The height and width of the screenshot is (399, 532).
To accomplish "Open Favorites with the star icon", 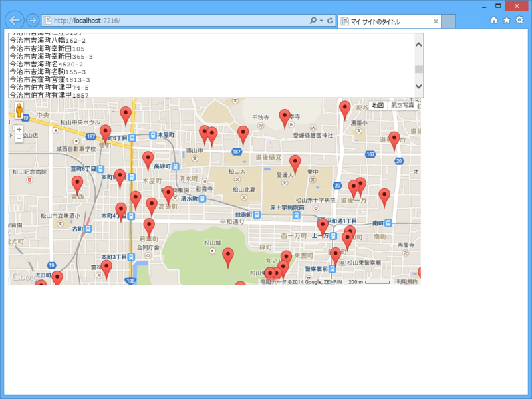I will [x=507, y=20].
